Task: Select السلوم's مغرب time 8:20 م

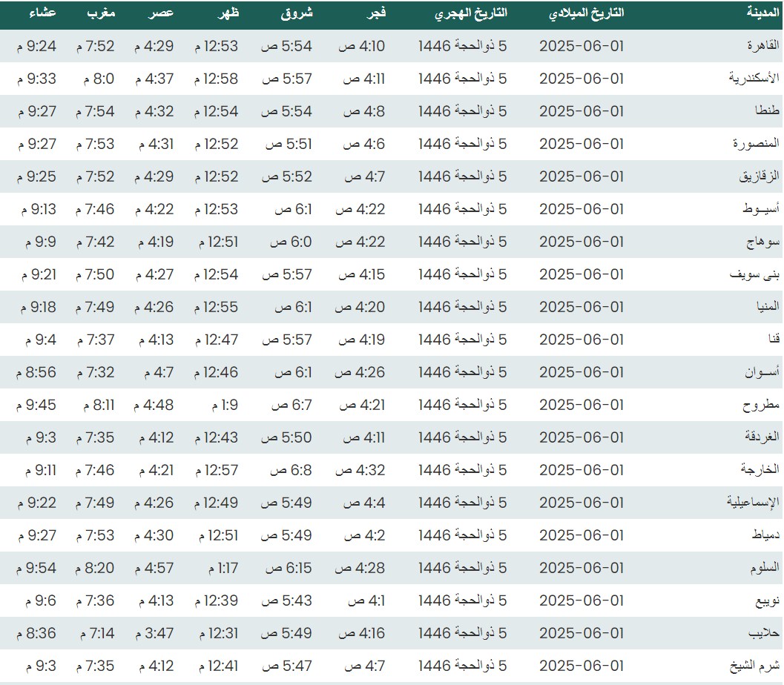Action: tap(95, 568)
